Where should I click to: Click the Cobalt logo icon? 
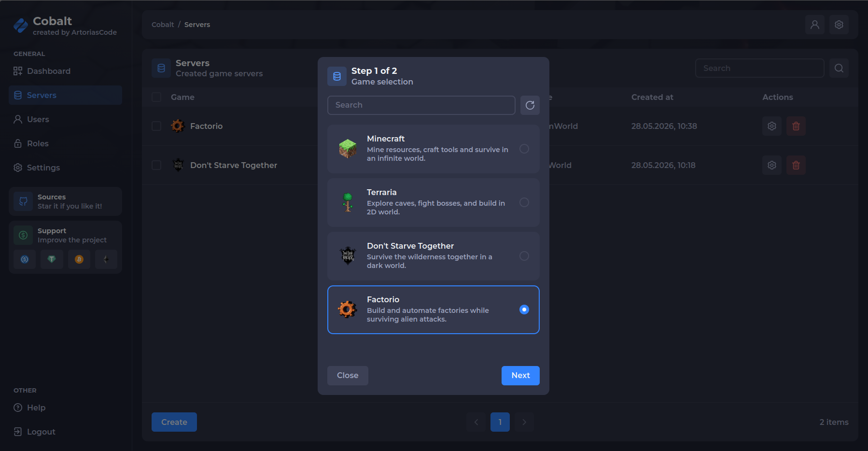[x=21, y=26]
